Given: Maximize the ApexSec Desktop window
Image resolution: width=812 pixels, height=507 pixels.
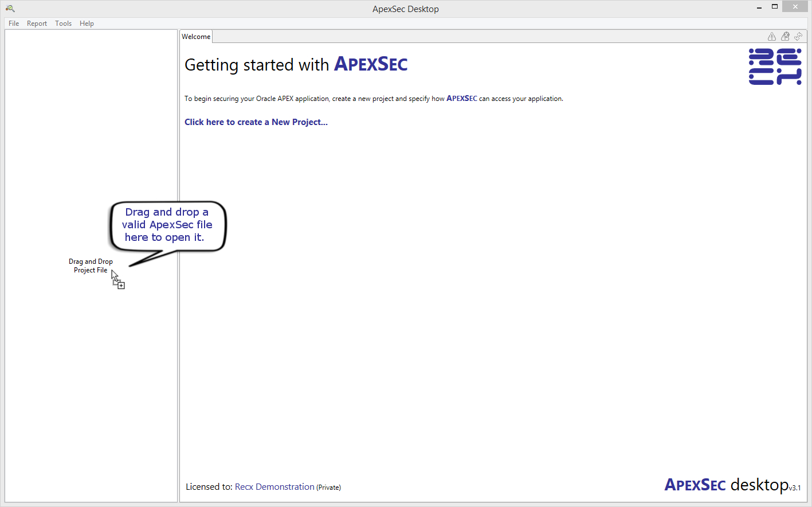Looking at the screenshot, I should pos(775,7).
